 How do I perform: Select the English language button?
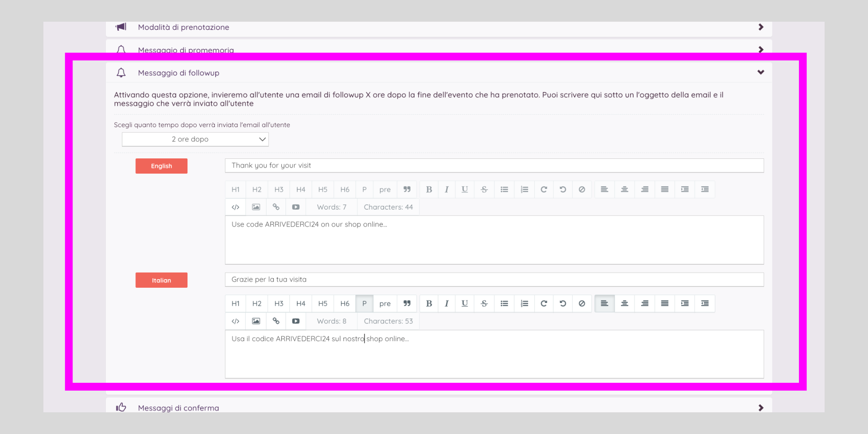[x=161, y=166]
